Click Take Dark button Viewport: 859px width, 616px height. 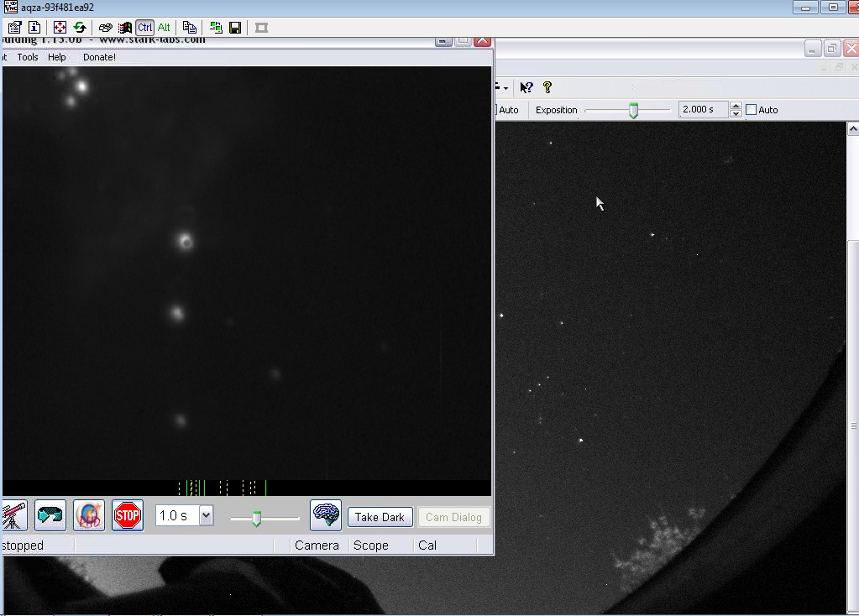380,518
